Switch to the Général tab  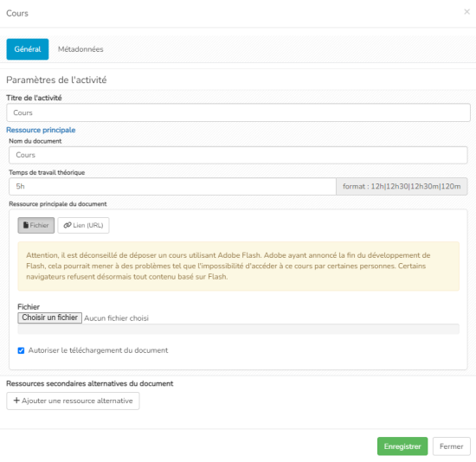click(x=28, y=49)
